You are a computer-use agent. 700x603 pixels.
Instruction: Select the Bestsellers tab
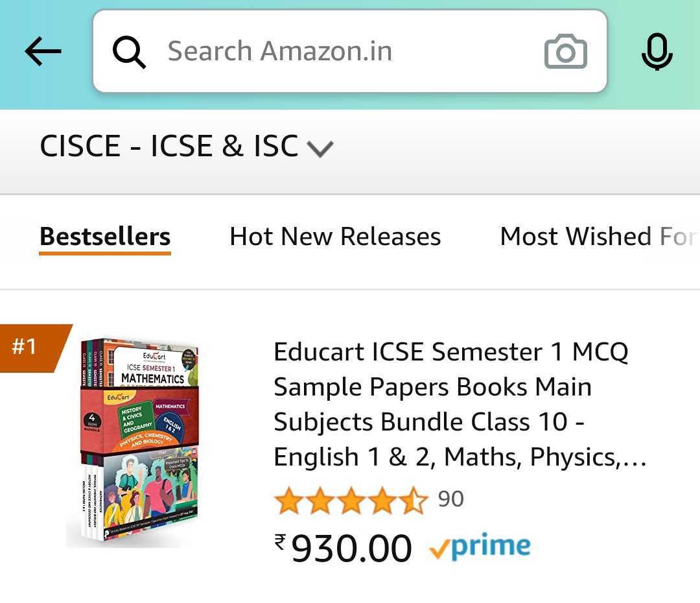point(105,237)
